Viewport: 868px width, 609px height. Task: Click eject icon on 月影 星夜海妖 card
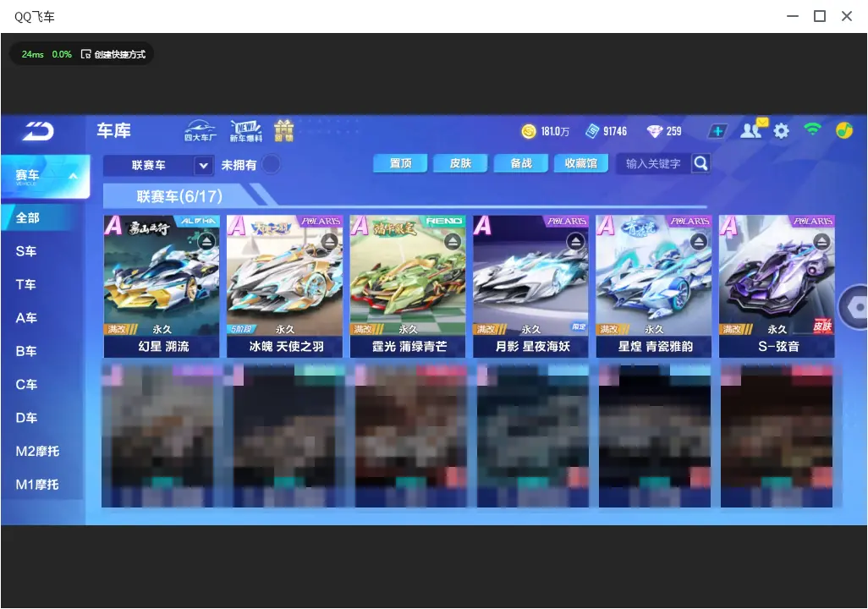point(576,241)
